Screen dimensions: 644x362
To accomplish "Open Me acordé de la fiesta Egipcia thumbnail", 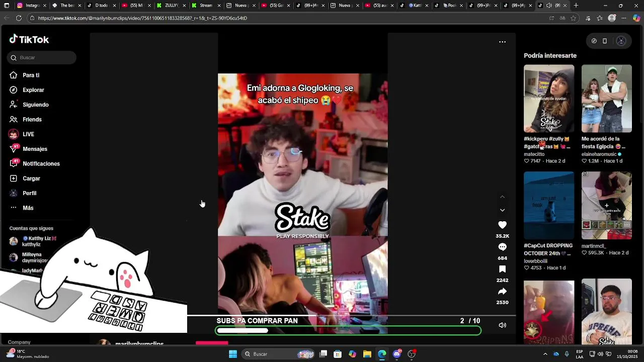I will pyautogui.click(x=607, y=99).
